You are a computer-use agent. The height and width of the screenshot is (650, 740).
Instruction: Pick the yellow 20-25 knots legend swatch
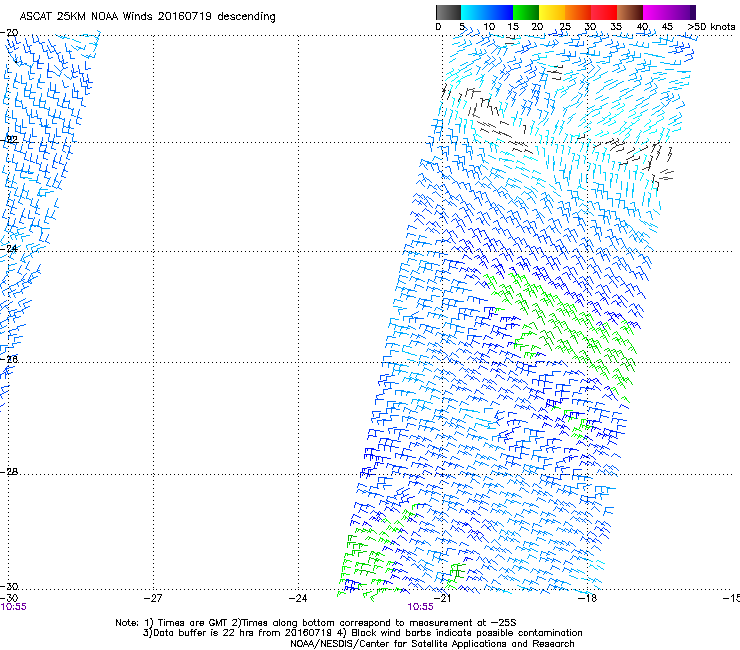coord(552,12)
